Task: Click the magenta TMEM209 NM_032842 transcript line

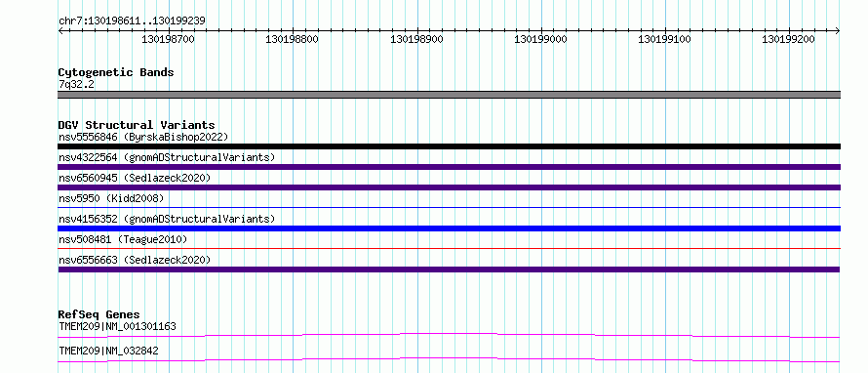Action: point(449,359)
